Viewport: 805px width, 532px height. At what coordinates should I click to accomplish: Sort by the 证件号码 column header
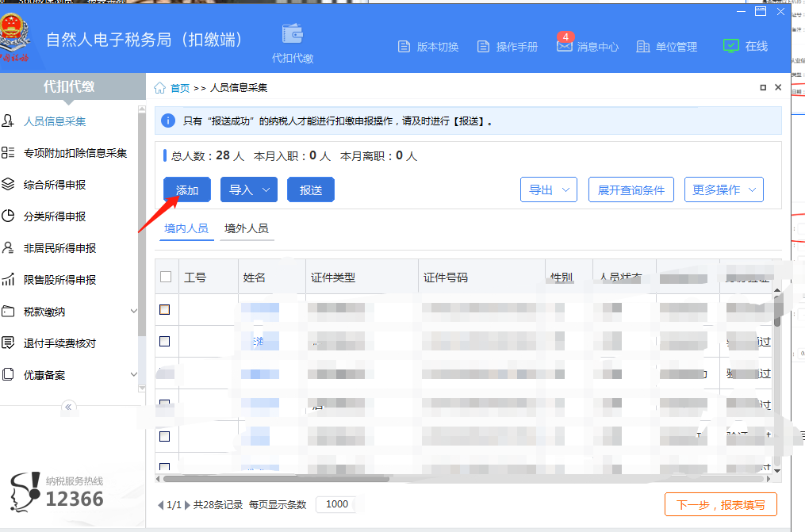pos(481,277)
